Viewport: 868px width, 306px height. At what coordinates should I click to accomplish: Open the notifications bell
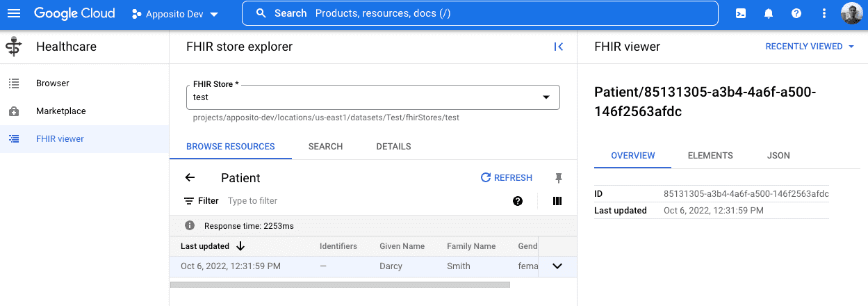[x=769, y=13]
